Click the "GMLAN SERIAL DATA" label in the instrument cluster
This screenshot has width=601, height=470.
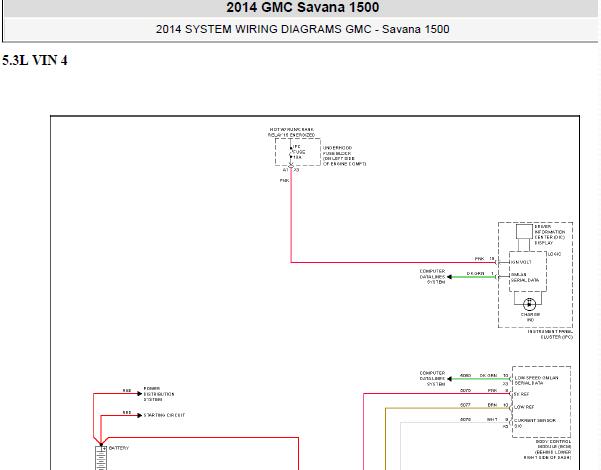coord(524,277)
